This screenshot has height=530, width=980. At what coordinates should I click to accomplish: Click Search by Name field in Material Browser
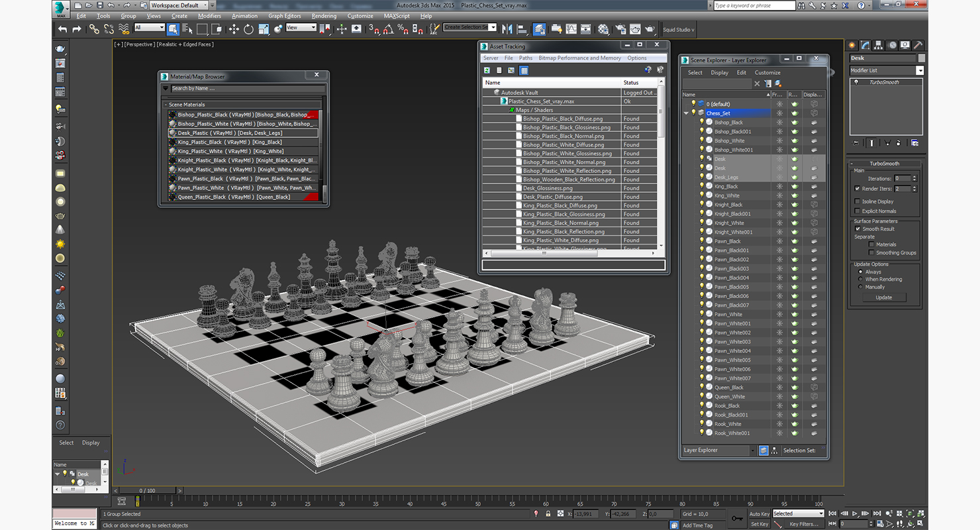pos(248,88)
